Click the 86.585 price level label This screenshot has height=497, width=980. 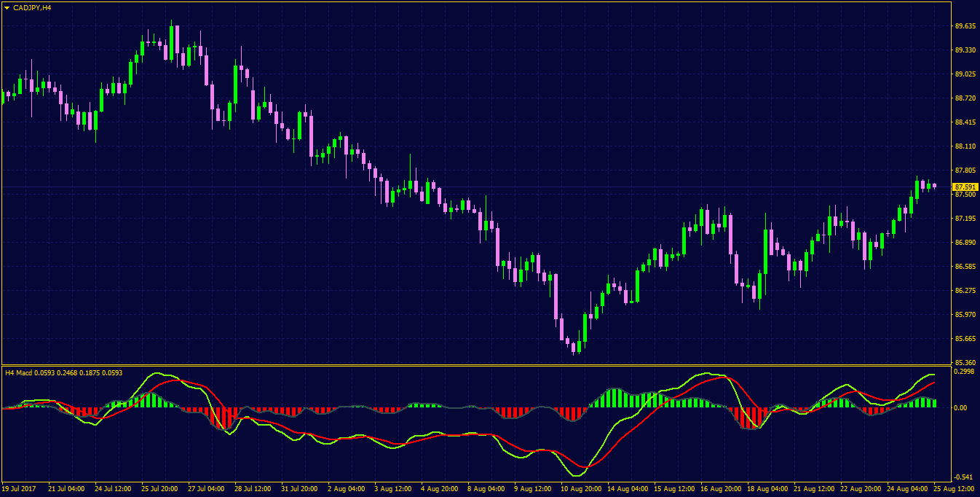965,267
